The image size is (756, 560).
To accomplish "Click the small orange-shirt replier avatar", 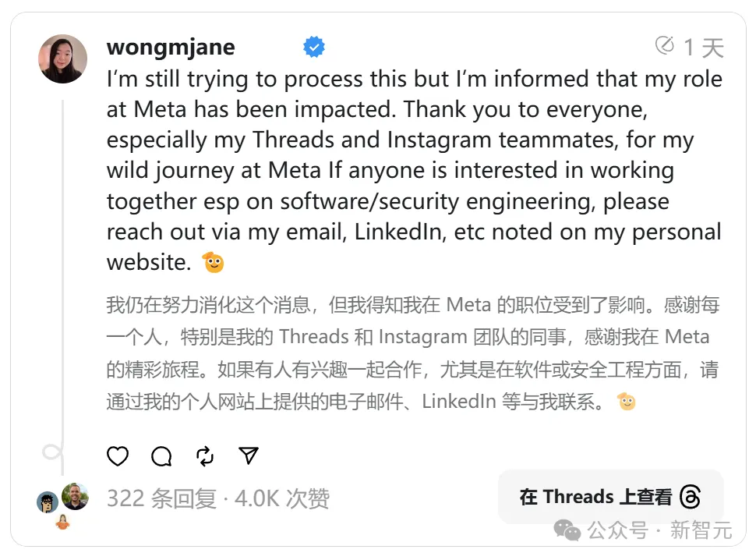I will point(62,522).
